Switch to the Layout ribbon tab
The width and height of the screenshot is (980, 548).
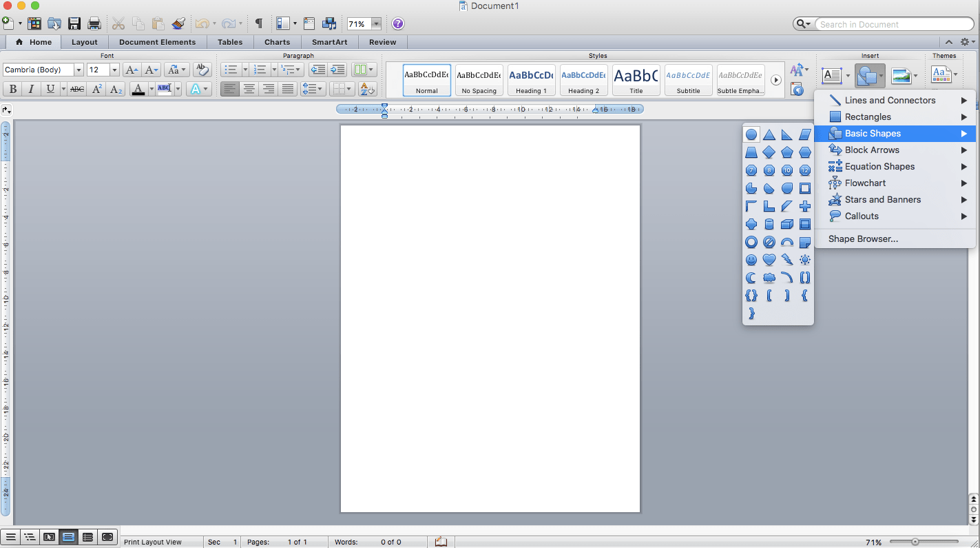[85, 42]
